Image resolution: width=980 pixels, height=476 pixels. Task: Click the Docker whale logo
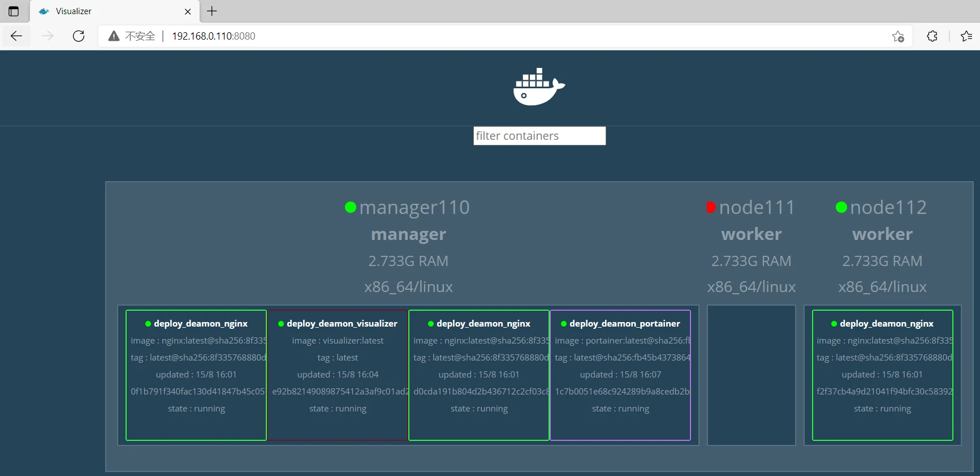539,87
